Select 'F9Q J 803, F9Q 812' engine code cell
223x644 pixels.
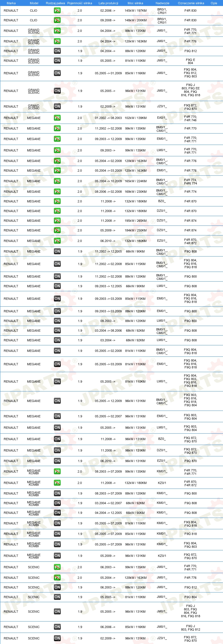click(190, 628)
